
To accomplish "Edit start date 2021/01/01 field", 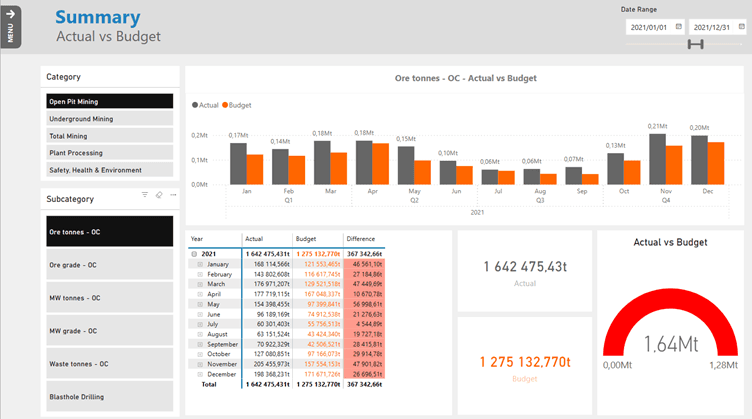I will (x=655, y=27).
